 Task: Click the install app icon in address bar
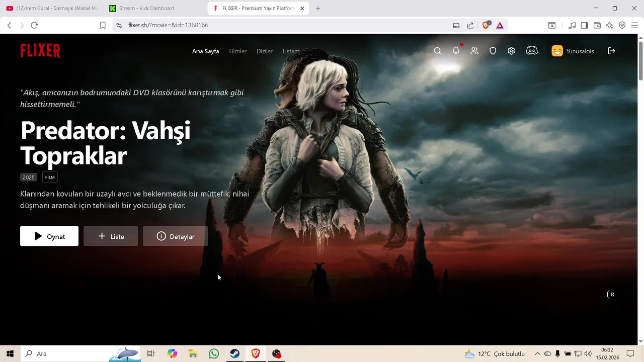[456, 25]
